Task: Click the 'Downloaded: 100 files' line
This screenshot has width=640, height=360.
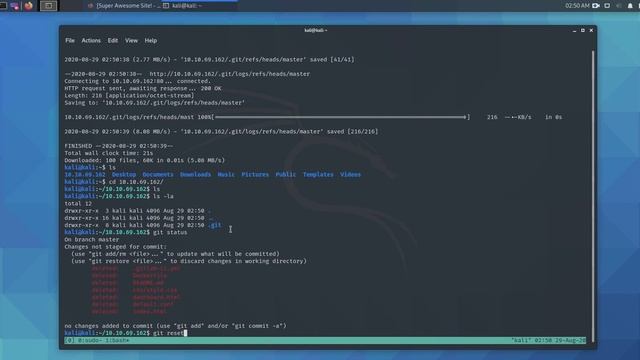Action: (144, 160)
